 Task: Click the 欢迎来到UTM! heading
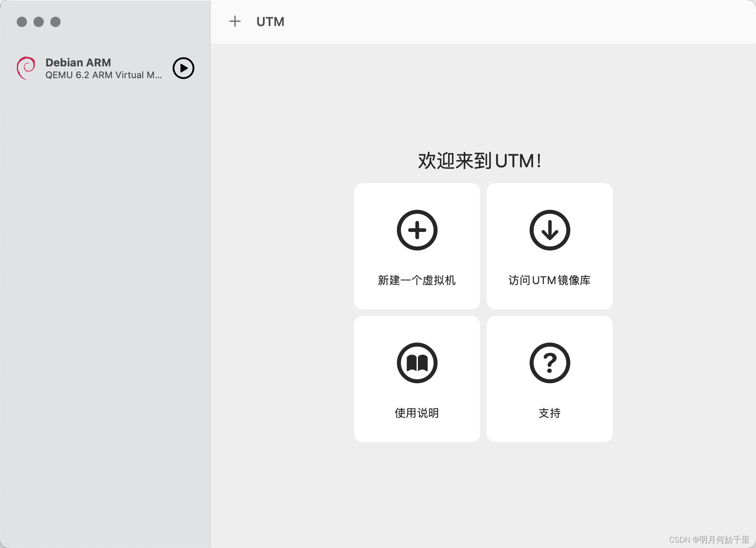(480, 161)
